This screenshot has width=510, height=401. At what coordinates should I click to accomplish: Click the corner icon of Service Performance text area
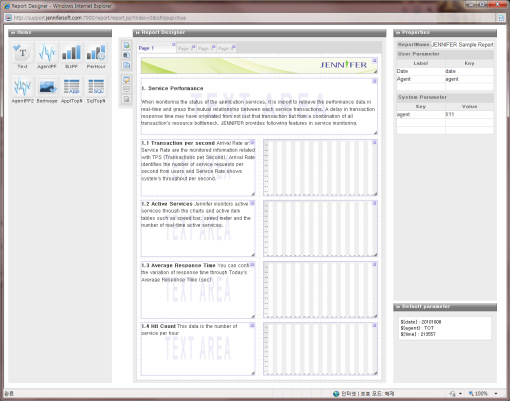pos(374,81)
